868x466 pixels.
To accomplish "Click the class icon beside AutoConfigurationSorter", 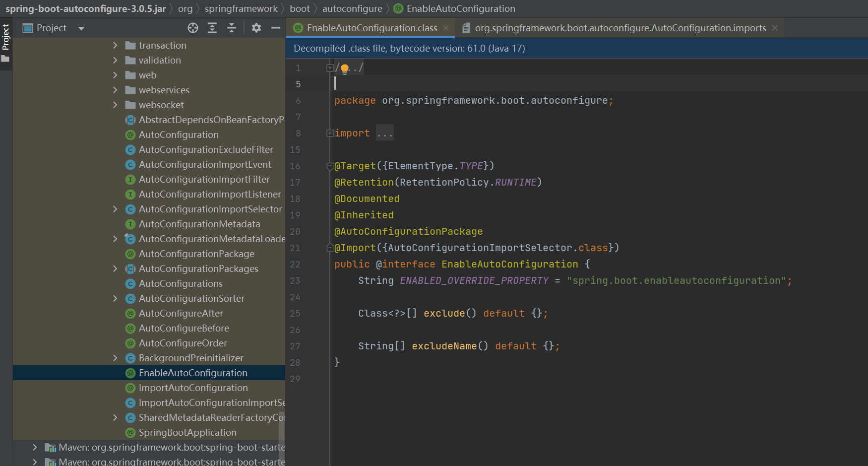I will point(130,298).
